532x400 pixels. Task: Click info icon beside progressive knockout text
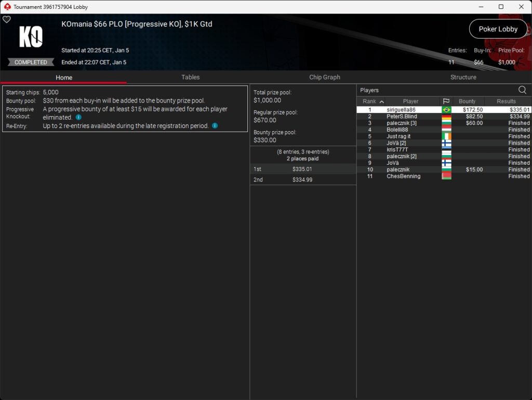pyautogui.click(x=78, y=118)
